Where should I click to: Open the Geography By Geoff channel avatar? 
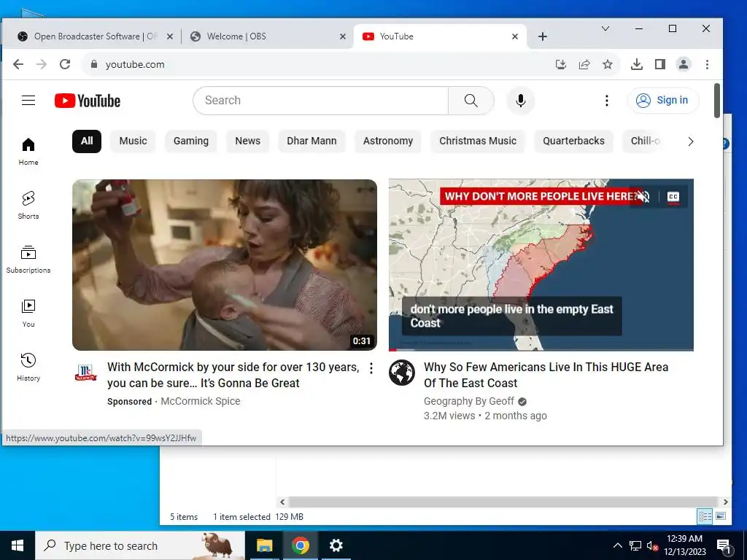(x=402, y=373)
